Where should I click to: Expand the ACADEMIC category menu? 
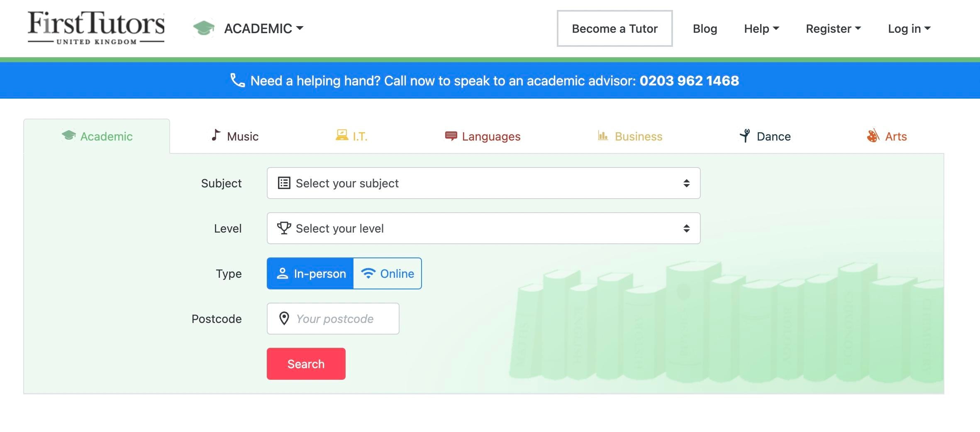pyautogui.click(x=264, y=29)
